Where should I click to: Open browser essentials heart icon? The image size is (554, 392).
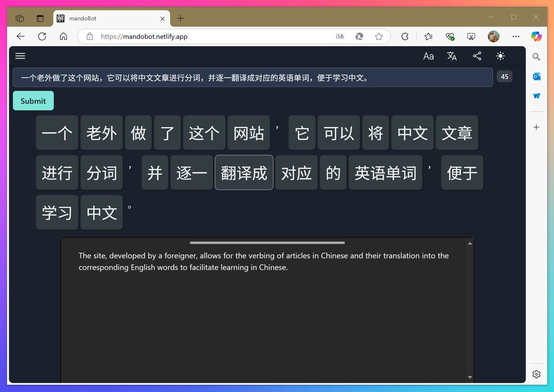pyautogui.click(x=450, y=36)
